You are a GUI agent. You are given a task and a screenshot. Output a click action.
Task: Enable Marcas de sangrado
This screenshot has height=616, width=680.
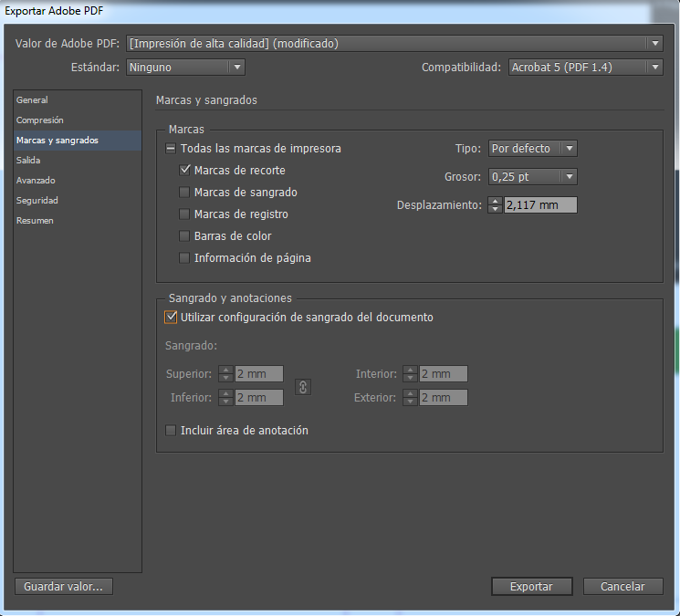pyautogui.click(x=184, y=192)
